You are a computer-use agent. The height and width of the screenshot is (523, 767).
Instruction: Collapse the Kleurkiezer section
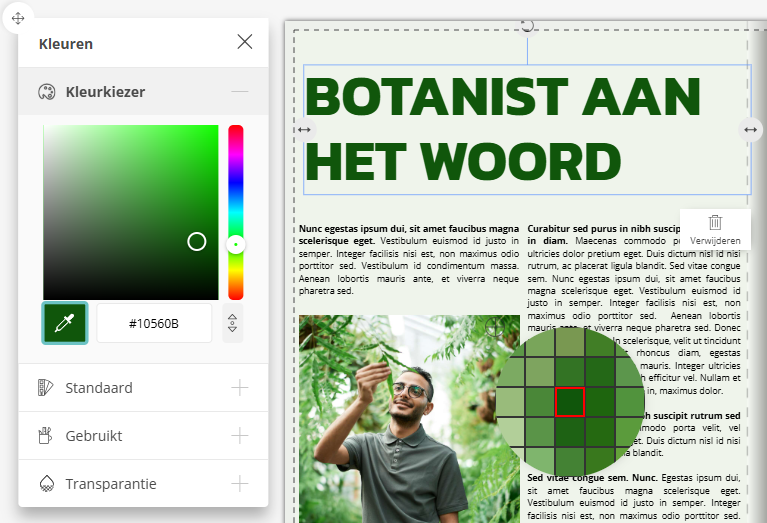click(x=240, y=91)
